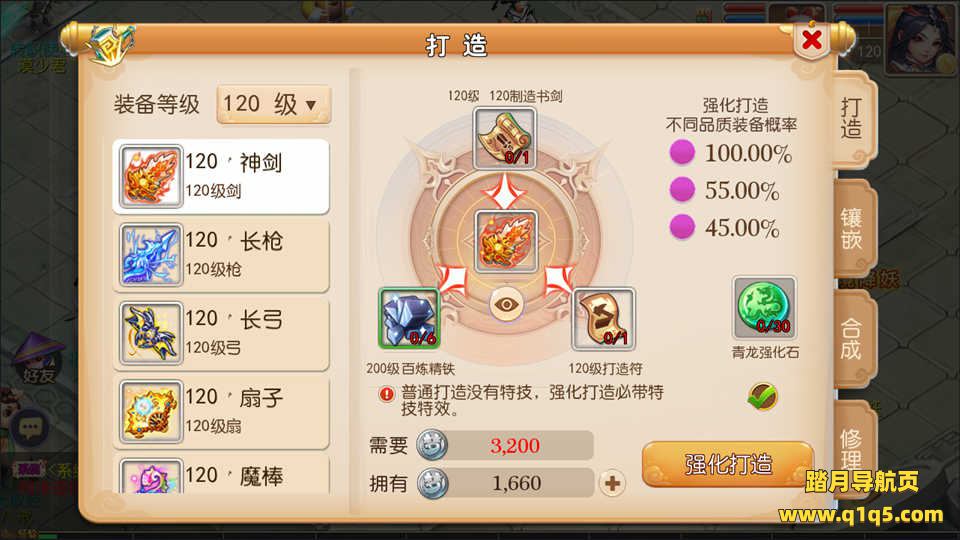Image resolution: width=960 pixels, height=540 pixels.
Task: Click the 强化打造 orange button
Action: (x=727, y=465)
